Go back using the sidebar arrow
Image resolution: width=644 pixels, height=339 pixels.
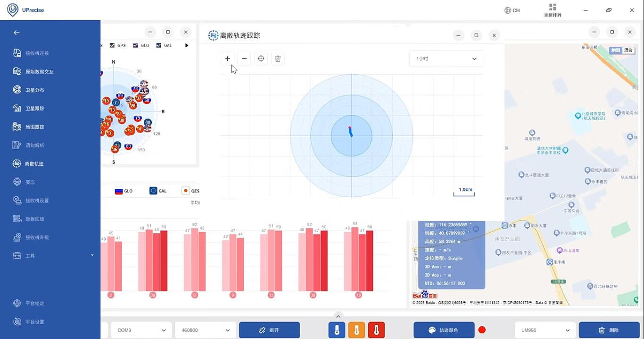click(x=17, y=32)
